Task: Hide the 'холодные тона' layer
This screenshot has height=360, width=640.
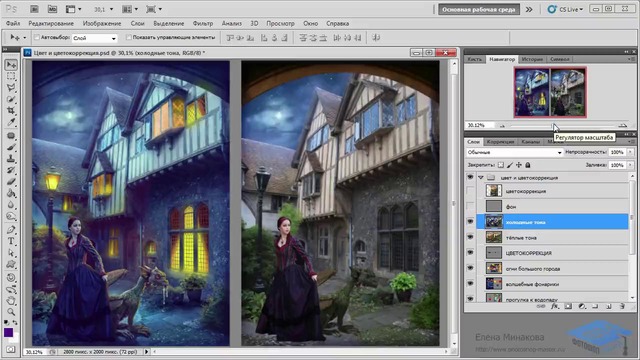Action: pos(470,222)
